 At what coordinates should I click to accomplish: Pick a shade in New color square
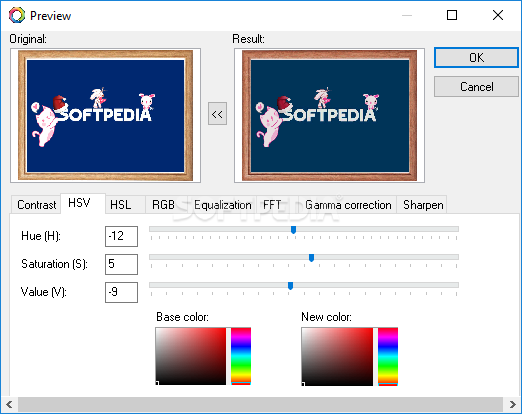(337, 356)
